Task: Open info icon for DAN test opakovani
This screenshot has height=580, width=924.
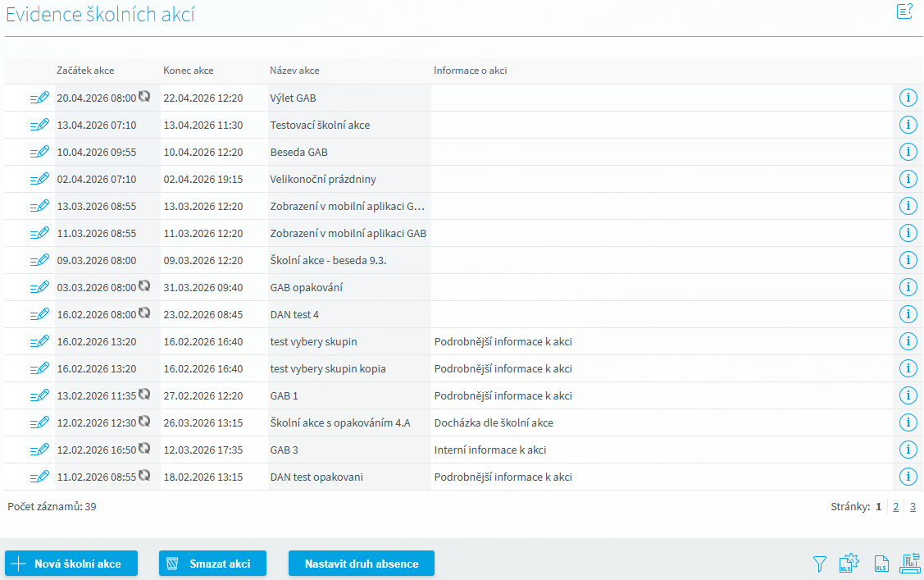Action: point(908,477)
